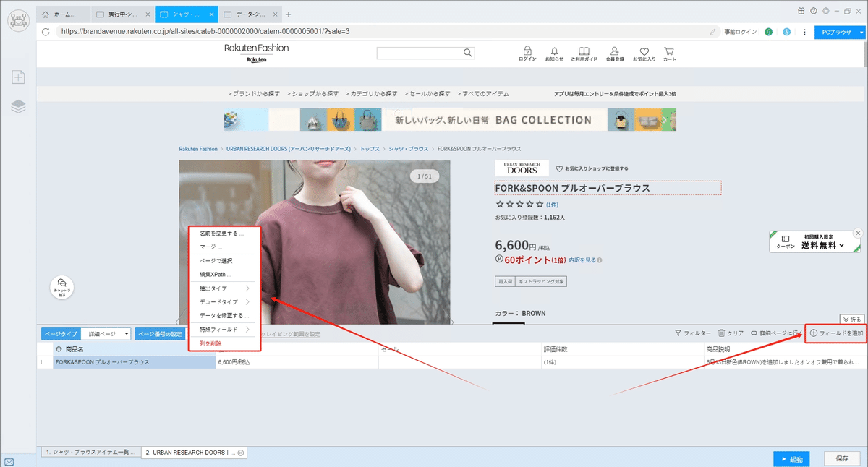Close the coupon banner with its X icon
The image size is (868, 467).
coord(858,233)
